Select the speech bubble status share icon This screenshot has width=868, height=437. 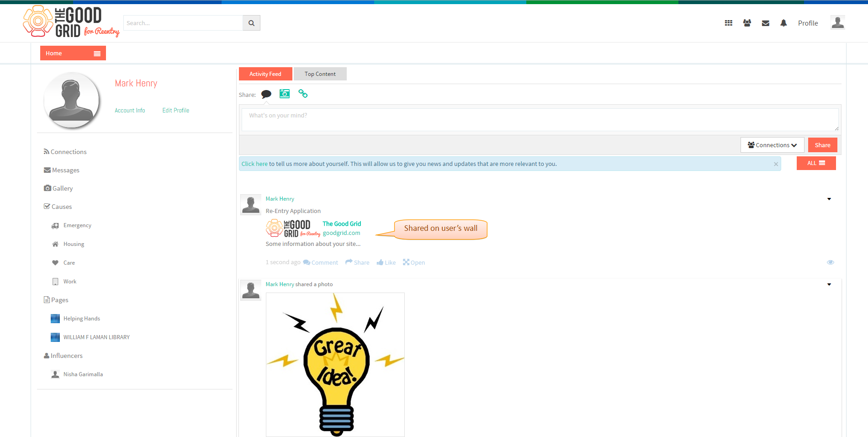pos(266,94)
